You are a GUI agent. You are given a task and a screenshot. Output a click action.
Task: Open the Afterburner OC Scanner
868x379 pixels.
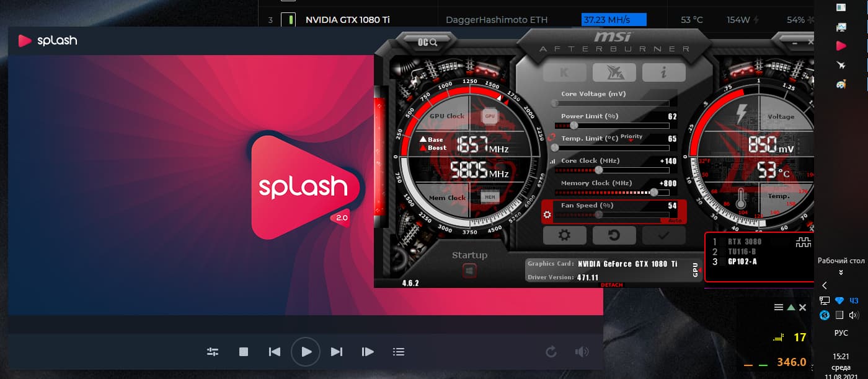tap(428, 42)
